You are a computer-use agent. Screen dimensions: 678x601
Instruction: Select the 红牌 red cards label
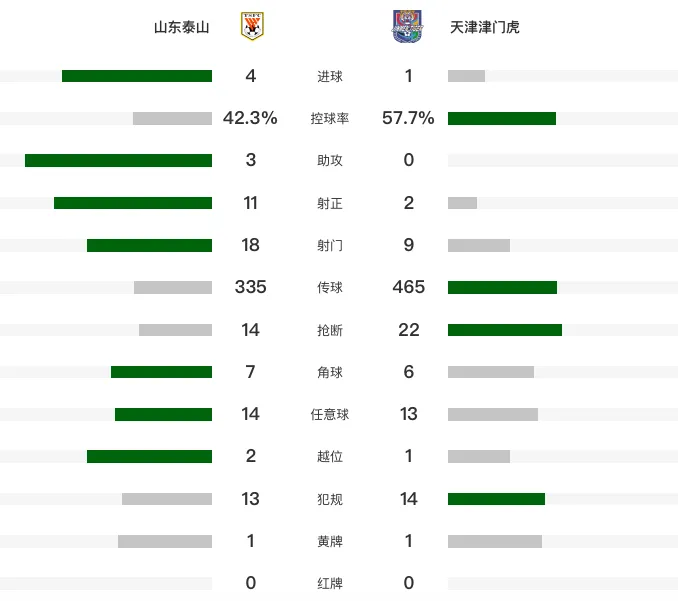[329, 583]
